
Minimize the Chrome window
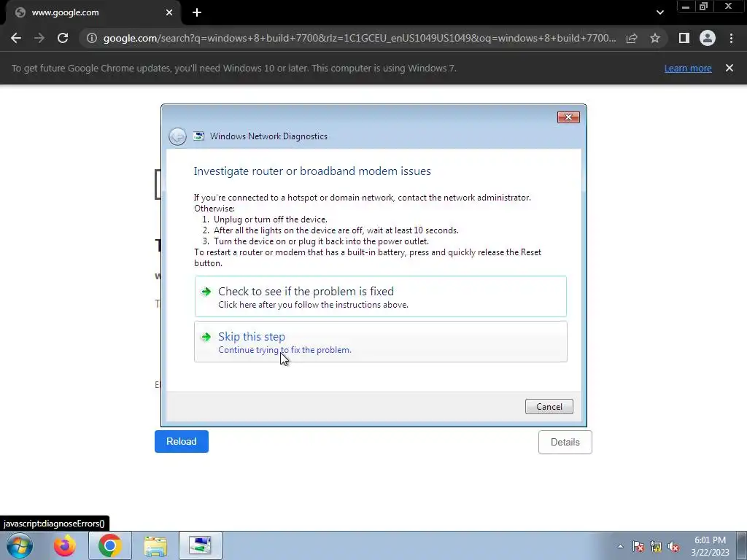pos(686,7)
